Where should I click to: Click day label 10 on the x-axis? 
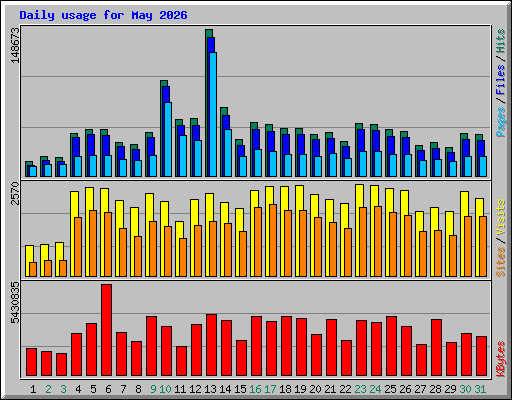point(165,389)
